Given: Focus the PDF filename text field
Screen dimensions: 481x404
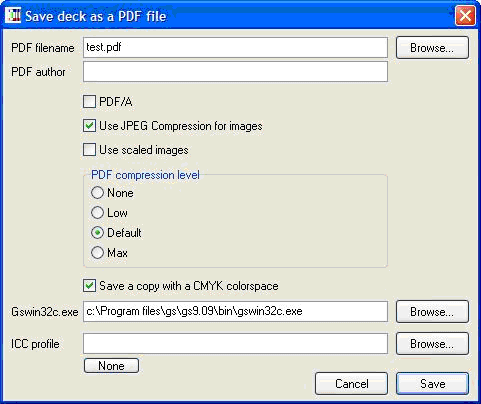Looking at the screenshot, I should pos(235,47).
